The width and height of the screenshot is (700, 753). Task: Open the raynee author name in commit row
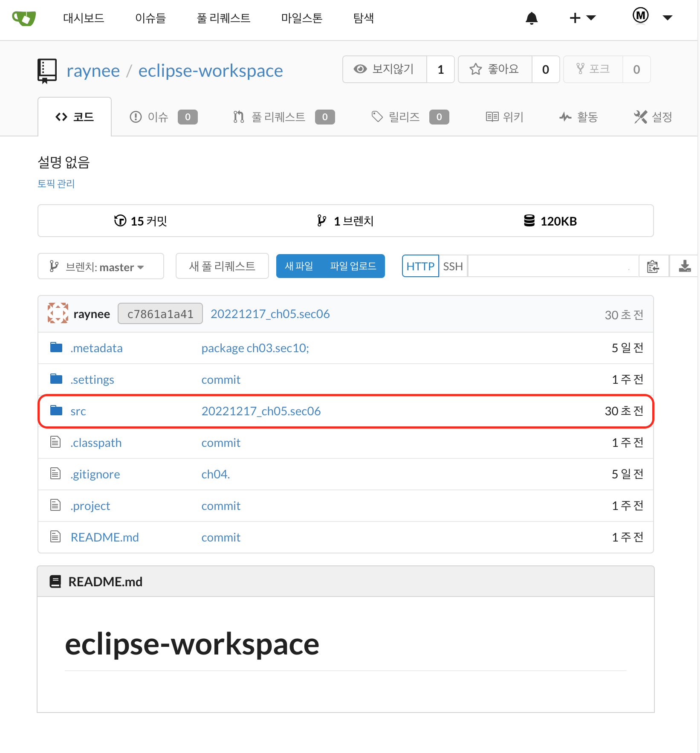(92, 314)
